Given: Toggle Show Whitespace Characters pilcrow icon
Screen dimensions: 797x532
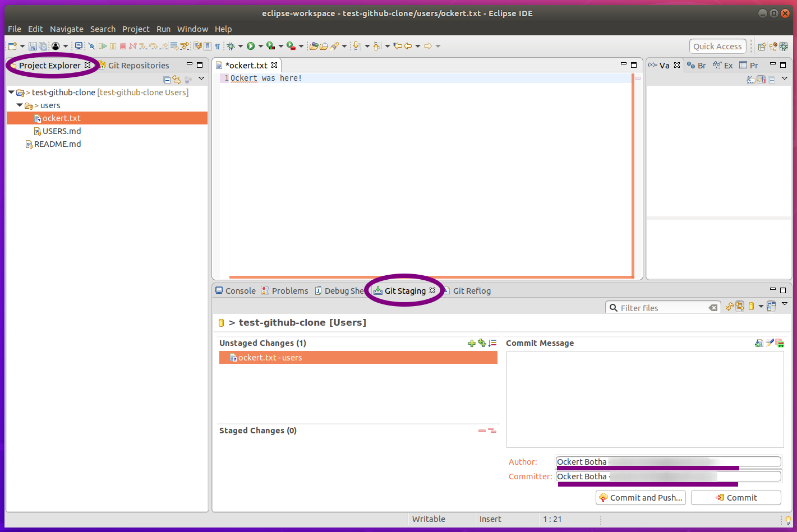Looking at the screenshot, I should click(218, 46).
